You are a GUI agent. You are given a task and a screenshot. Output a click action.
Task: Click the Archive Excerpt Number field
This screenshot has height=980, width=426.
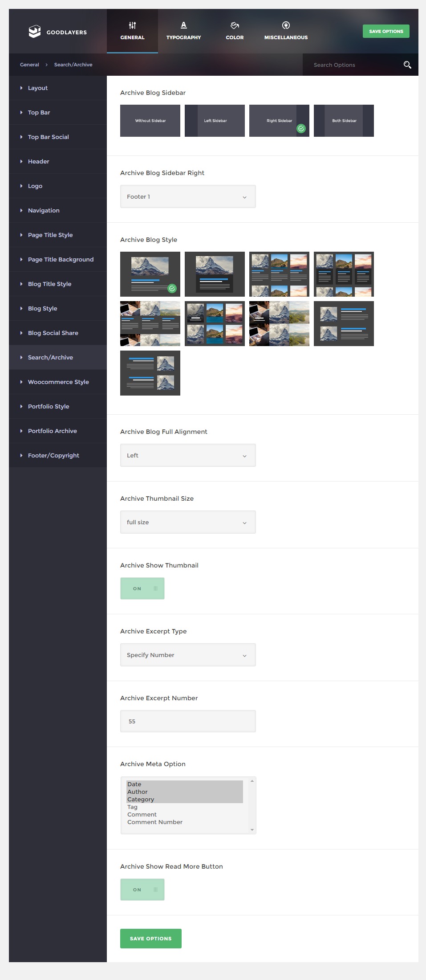click(188, 721)
